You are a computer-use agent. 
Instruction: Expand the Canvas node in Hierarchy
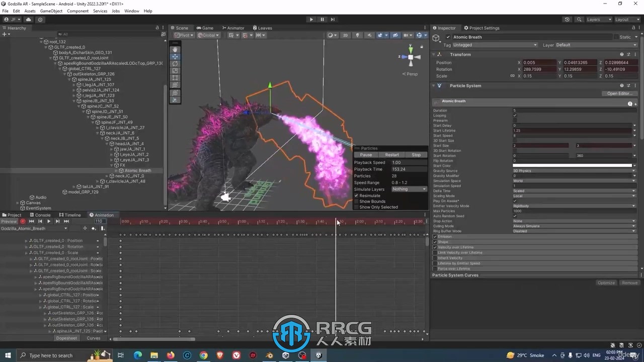pos(19,203)
